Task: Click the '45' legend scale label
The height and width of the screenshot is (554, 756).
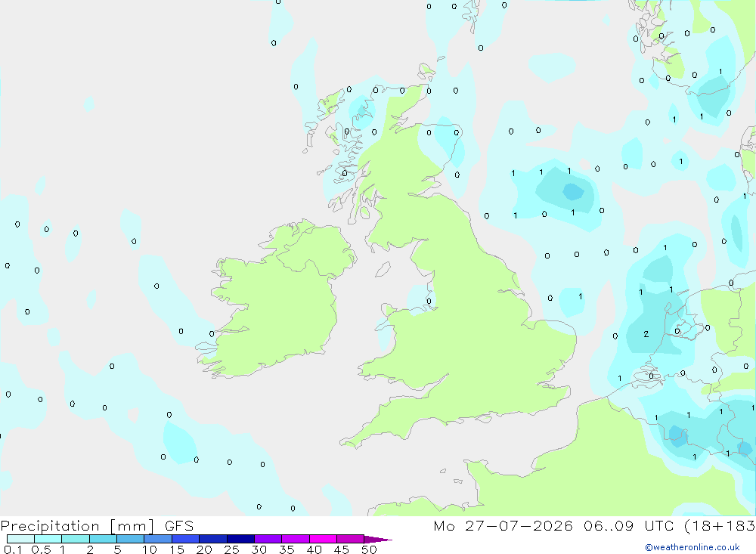Action: (342, 549)
